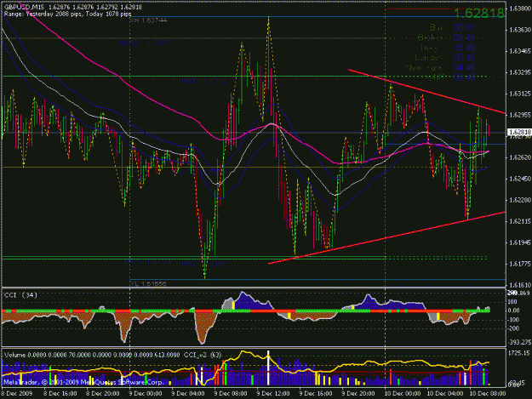Image resolution: width=532 pixels, height=399 pixels.
Task: Click the 00:01 bar countdown timer
Action: pos(464,27)
